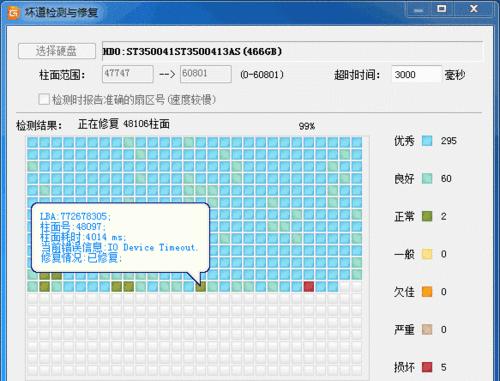500x381 pixels.
Task: Click the 优秀 blue legend swatch
Action: 427,141
